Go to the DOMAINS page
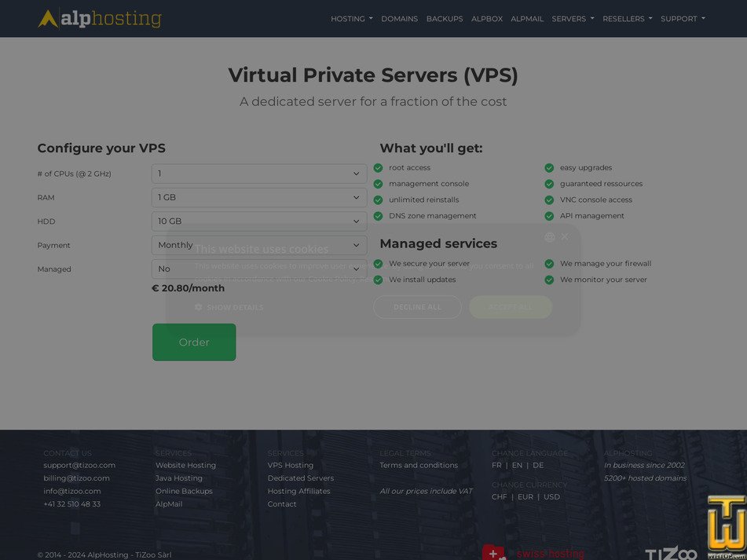Viewport: 747px width, 560px height. click(399, 19)
